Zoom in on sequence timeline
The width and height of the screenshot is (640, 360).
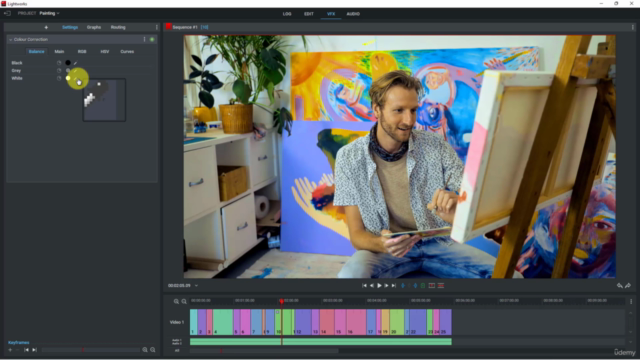click(x=176, y=302)
